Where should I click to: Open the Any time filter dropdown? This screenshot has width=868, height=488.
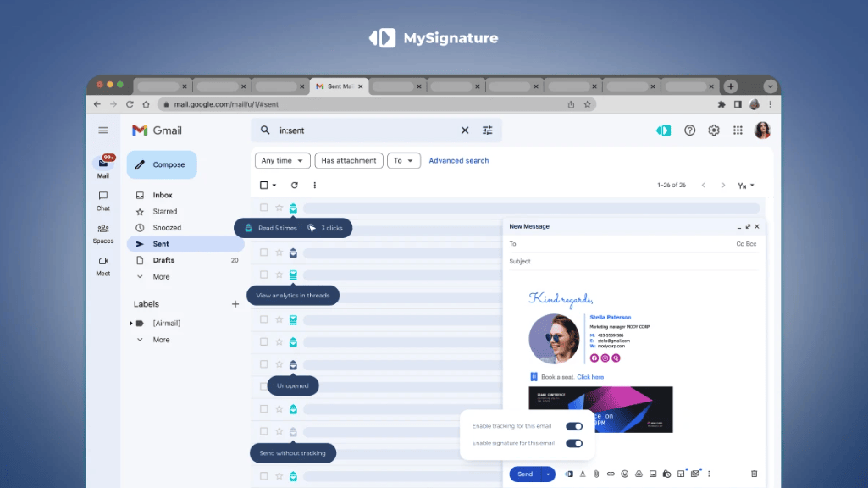[x=282, y=160]
